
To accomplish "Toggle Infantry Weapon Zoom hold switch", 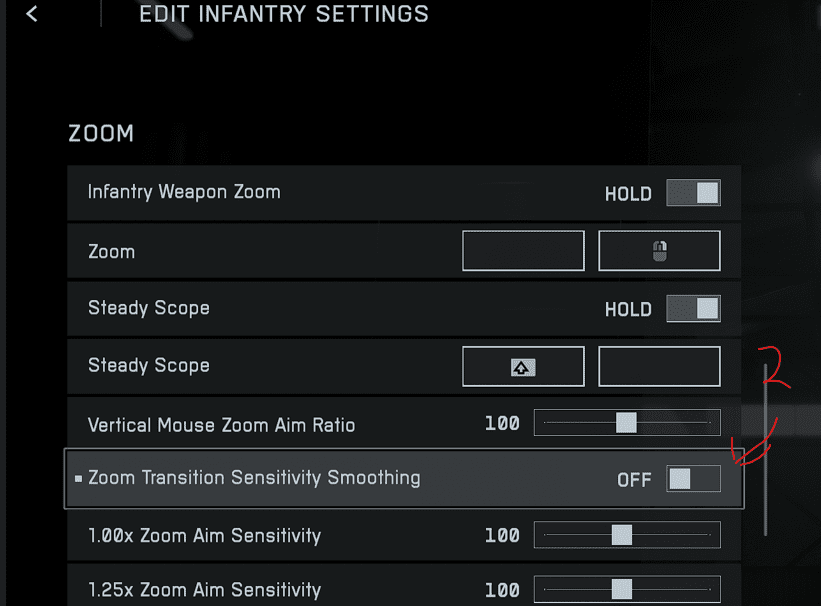I will [693, 193].
